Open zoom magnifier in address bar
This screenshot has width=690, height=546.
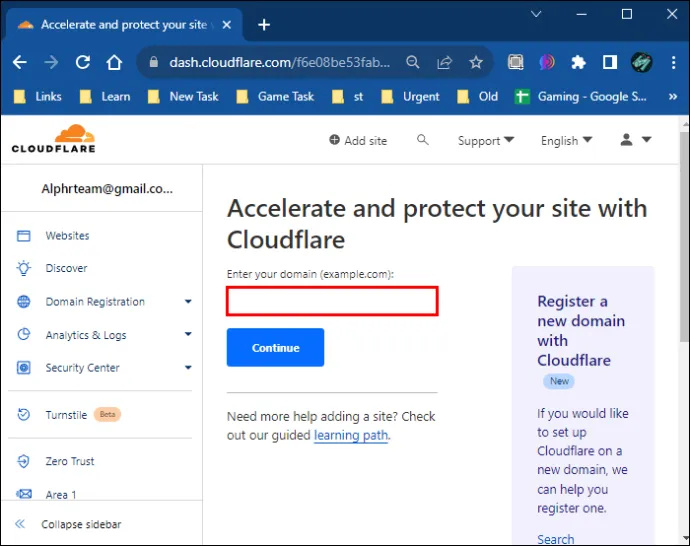coord(413,62)
